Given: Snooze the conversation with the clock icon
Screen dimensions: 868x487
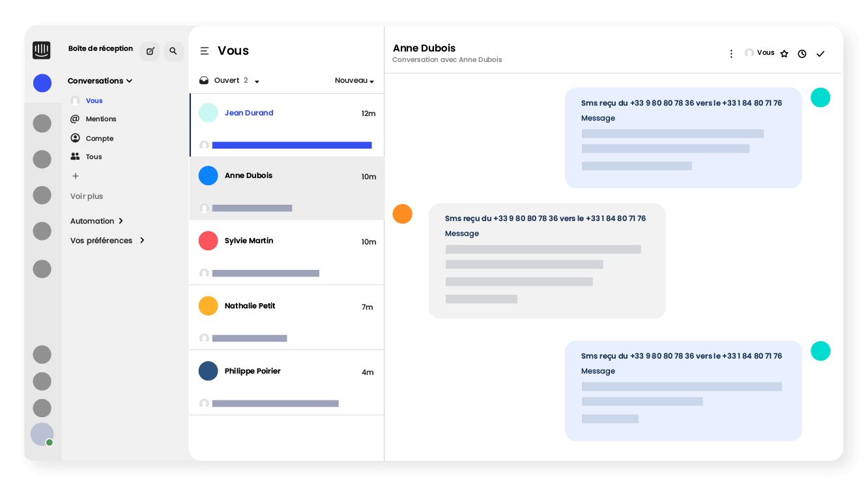Looking at the screenshot, I should click(x=802, y=53).
